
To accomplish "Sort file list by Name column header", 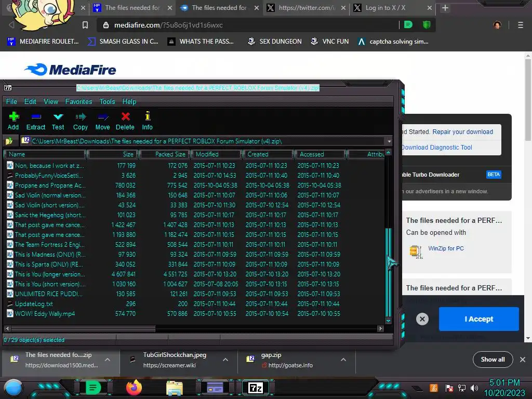I will [45, 154].
